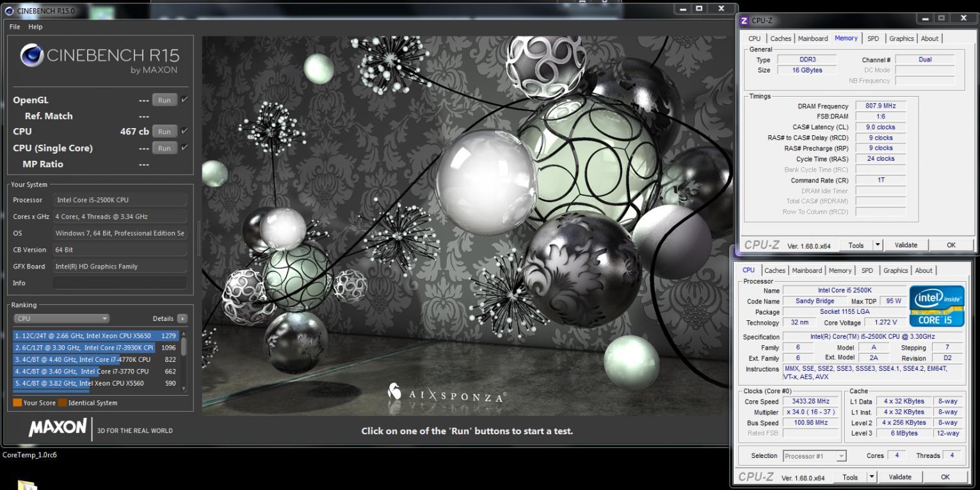Screen dimensions: 980x490
Task: Click the Processor field Intel Core i5-2500K
Action: pyautogui.click(x=120, y=200)
